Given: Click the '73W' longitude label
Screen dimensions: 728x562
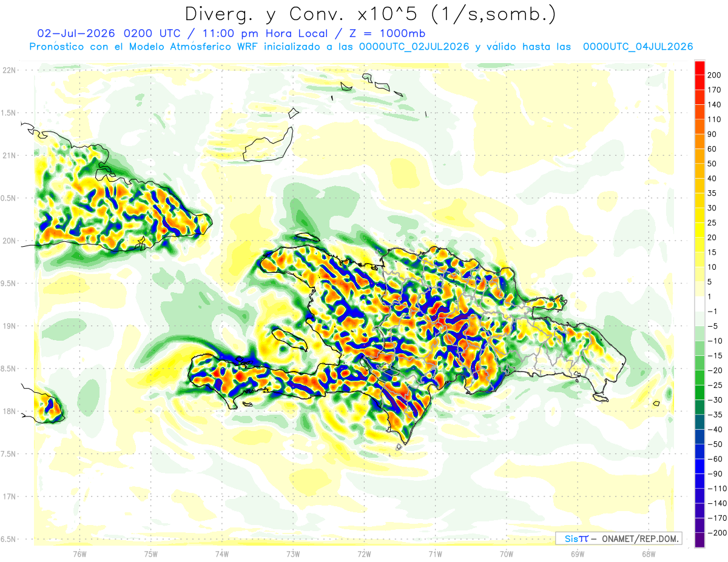Looking at the screenshot, I should pos(293,554).
